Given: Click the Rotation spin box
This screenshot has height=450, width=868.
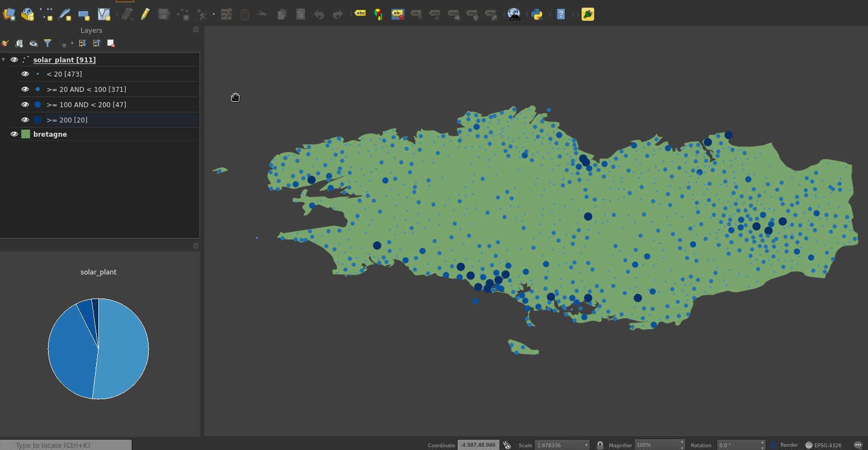Looking at the screenshot, I should [x=741, y=445].
